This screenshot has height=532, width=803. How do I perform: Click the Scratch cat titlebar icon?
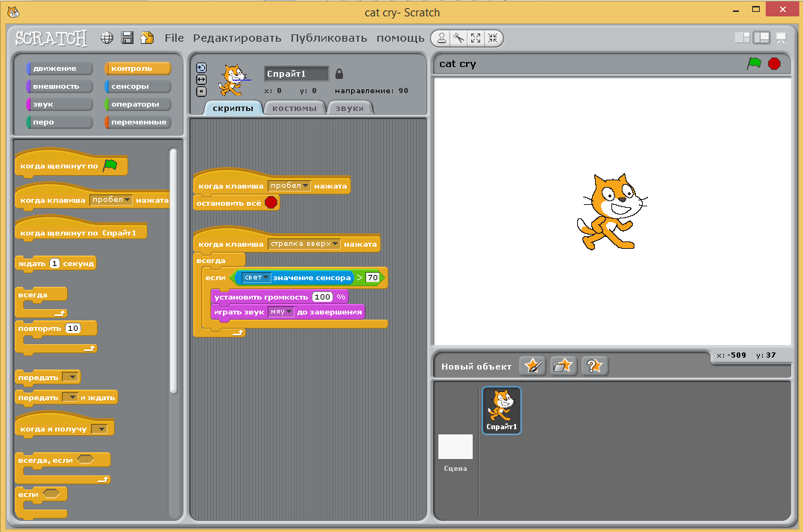click(x=14, y=12)
